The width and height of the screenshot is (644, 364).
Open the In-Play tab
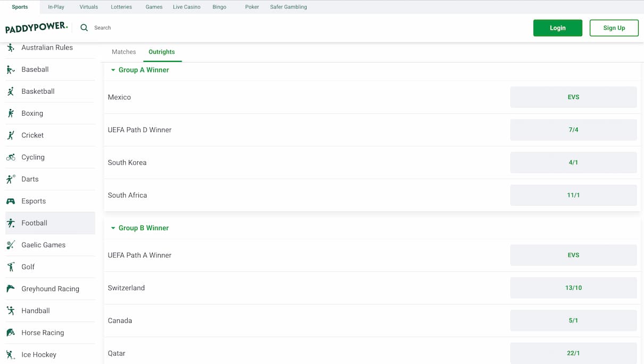(x=56, y=7)
